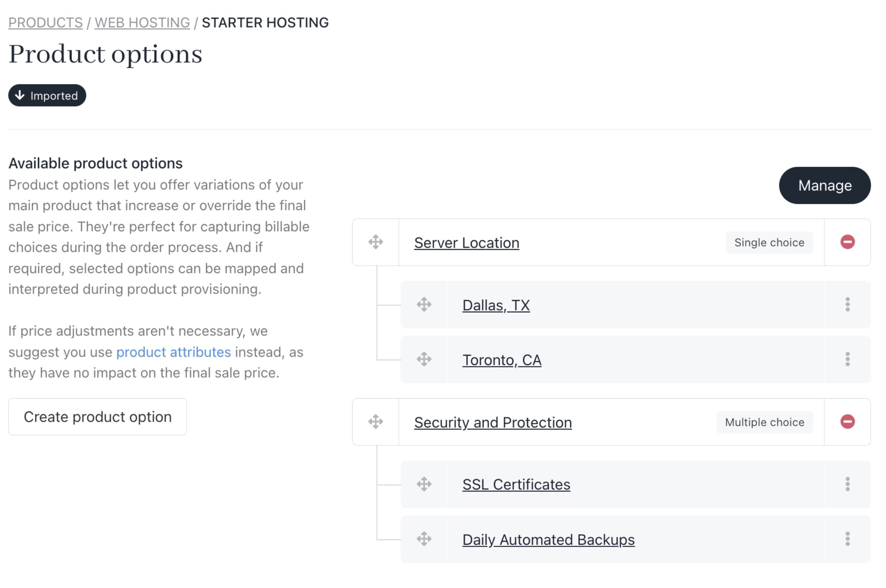Open the Daily Automated Backups choice
Screen dimensions: 886x588
point(548,540)
